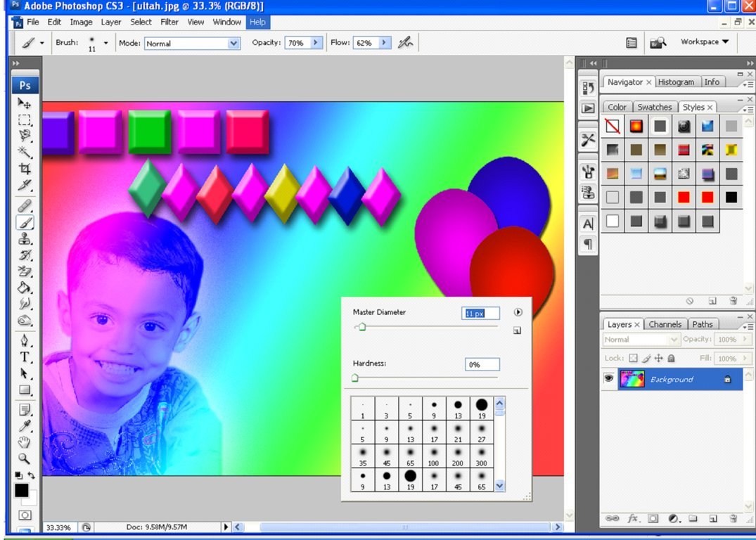Screen dimensions: 756x540
Task: Toggle lock all
Action: pos(671,358)
